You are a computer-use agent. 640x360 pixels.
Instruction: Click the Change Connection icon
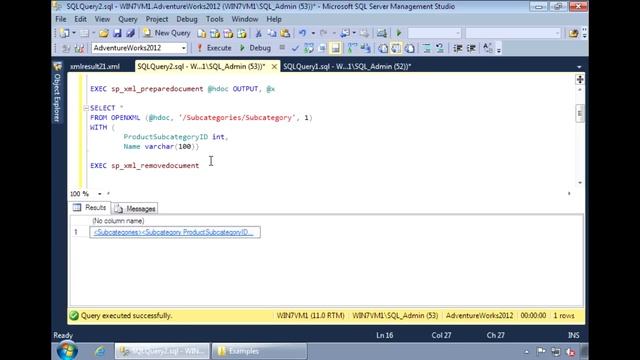tap(79, 48)
